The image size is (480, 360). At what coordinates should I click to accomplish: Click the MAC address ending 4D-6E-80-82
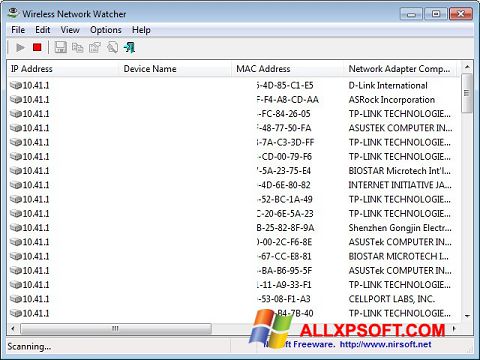pyautogui.click(x=284, y=185)
